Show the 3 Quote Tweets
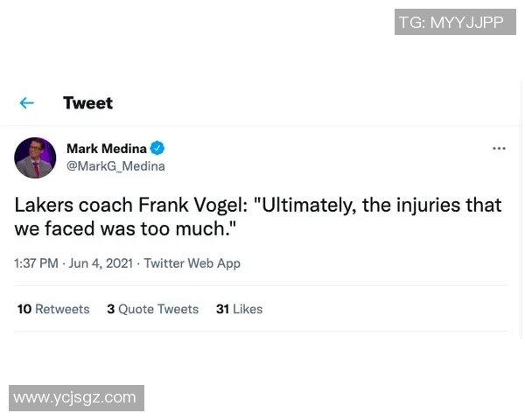The height and width of the screenshot is (420, 525). (x=152, y=309)
